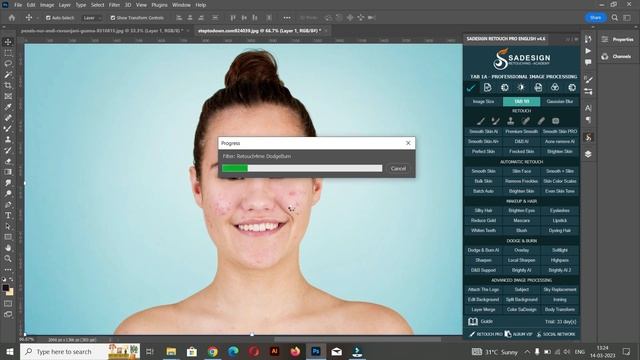Open the File menu

(18, 5)
